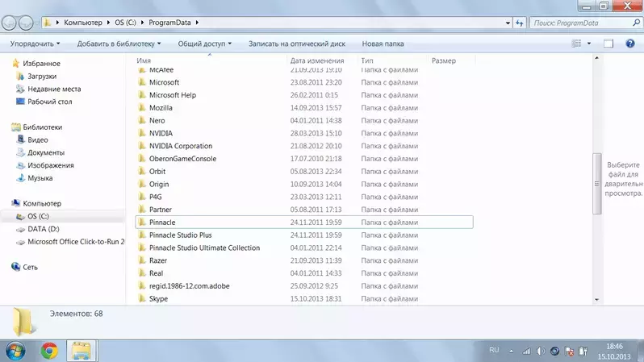Select the Pinnacle Studio Plus folder name
The height and width of the screenshot is (362, 644).
(180, 235)
